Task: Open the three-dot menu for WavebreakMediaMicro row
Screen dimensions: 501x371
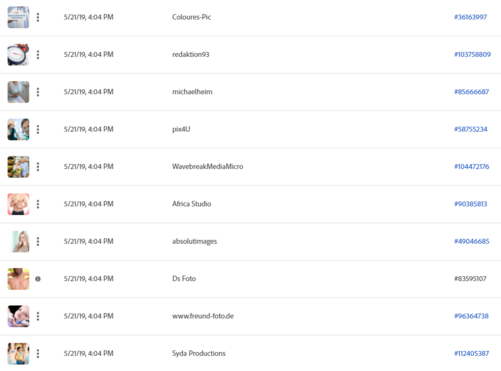Action: (38, 166)
